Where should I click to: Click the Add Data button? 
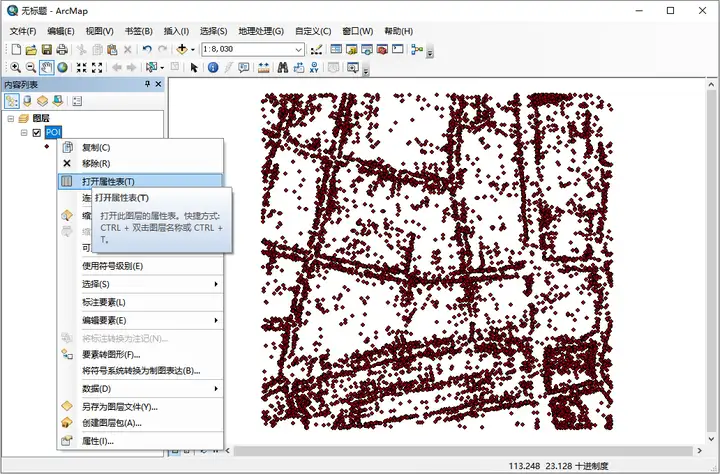pos(184,49)
